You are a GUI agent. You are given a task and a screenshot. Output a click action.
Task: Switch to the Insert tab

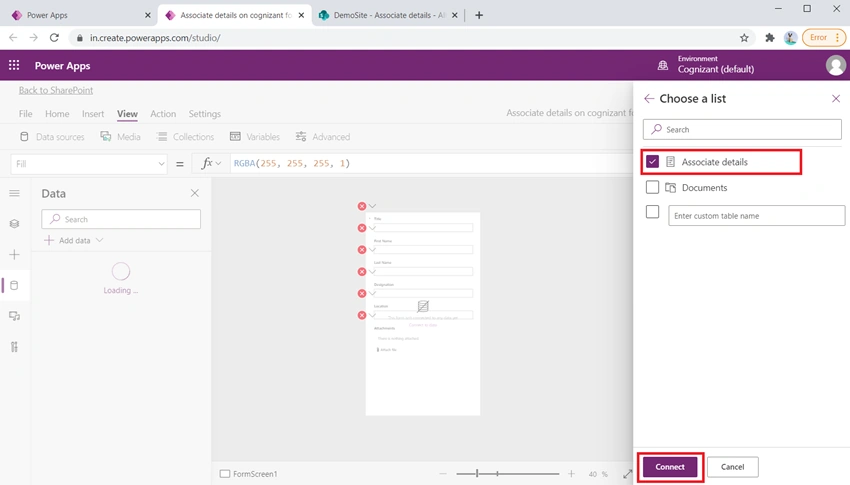[x=93, y=114]
